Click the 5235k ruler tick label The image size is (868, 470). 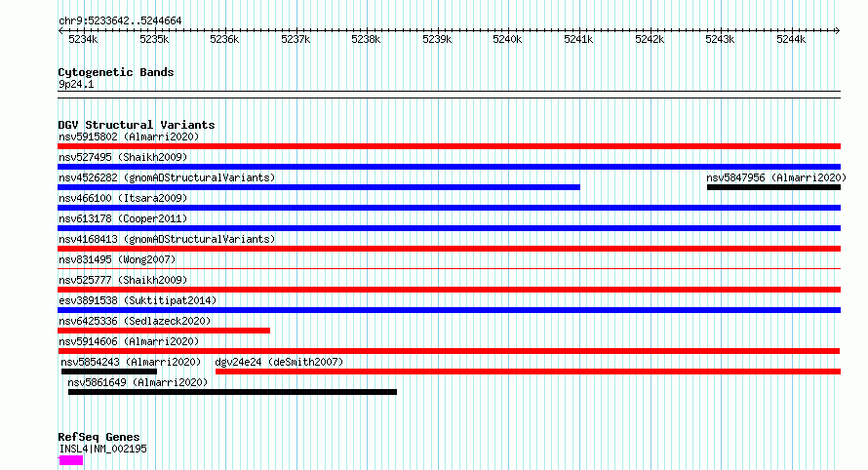[154, 39]
